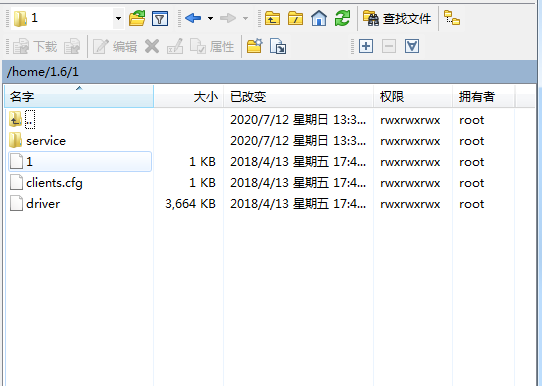This screenshot has height=386, width=542.
Task: Toggle the file filter icon
Action: tap(160, 18)
